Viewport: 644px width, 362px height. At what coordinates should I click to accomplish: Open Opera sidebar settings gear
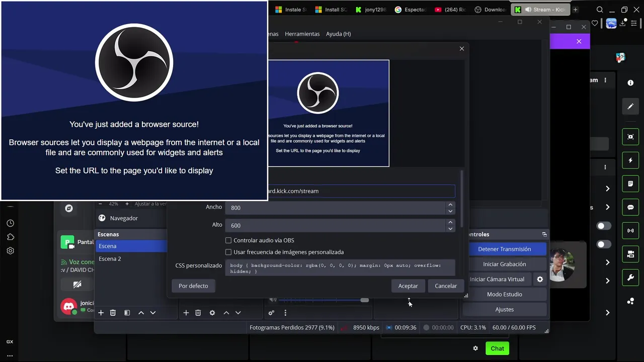click(x=10, y=250)
